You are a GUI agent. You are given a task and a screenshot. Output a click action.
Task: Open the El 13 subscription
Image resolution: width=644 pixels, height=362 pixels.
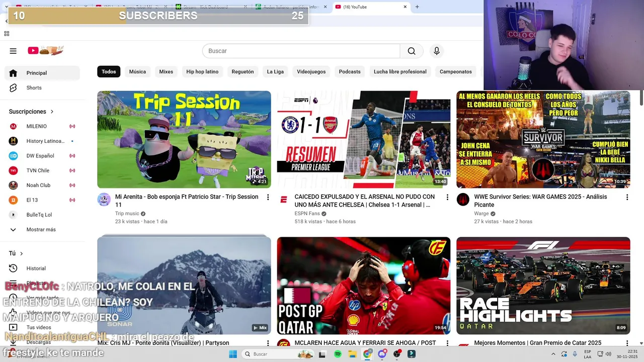(x=42, y=200)
